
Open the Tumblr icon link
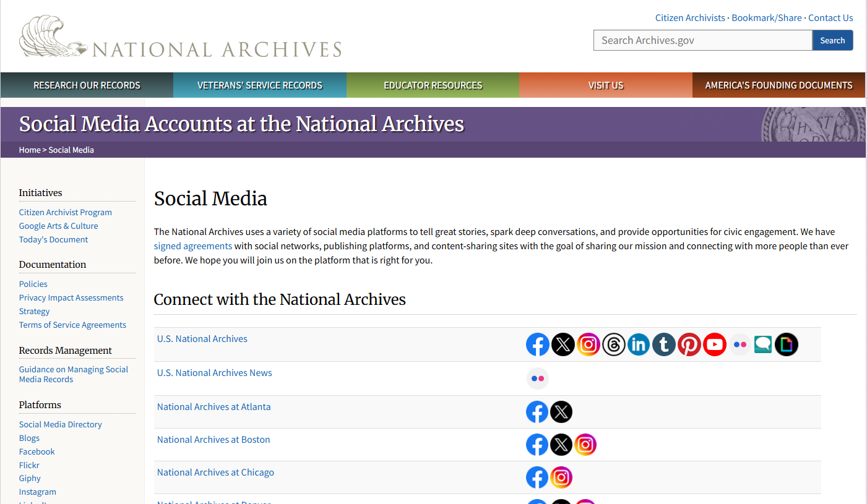[664, 344]
